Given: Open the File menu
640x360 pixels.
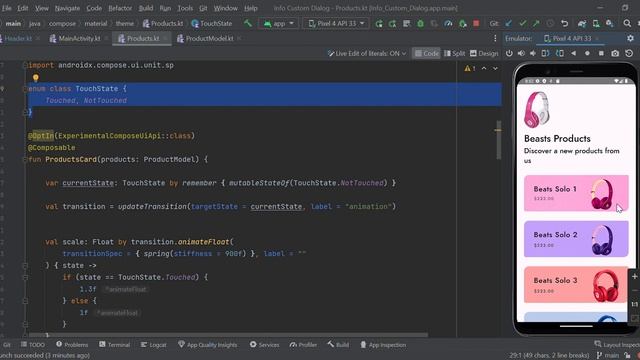Looking at the screenshot, I should pos(7,8).
